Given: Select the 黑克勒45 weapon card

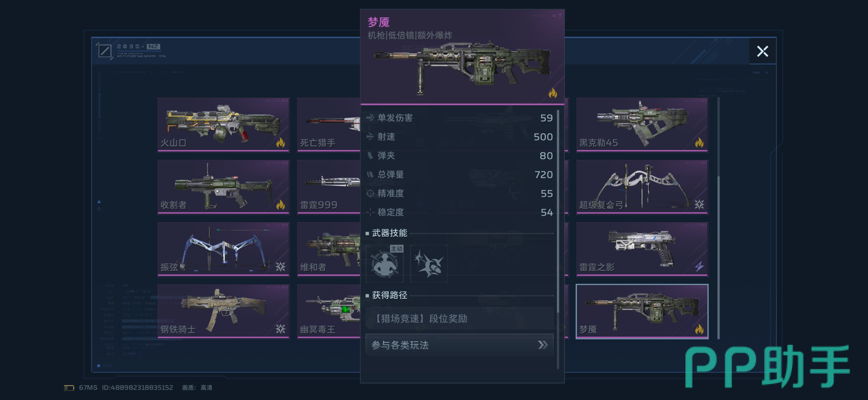Looking at the screenshot, I should (x=642, y=125).
